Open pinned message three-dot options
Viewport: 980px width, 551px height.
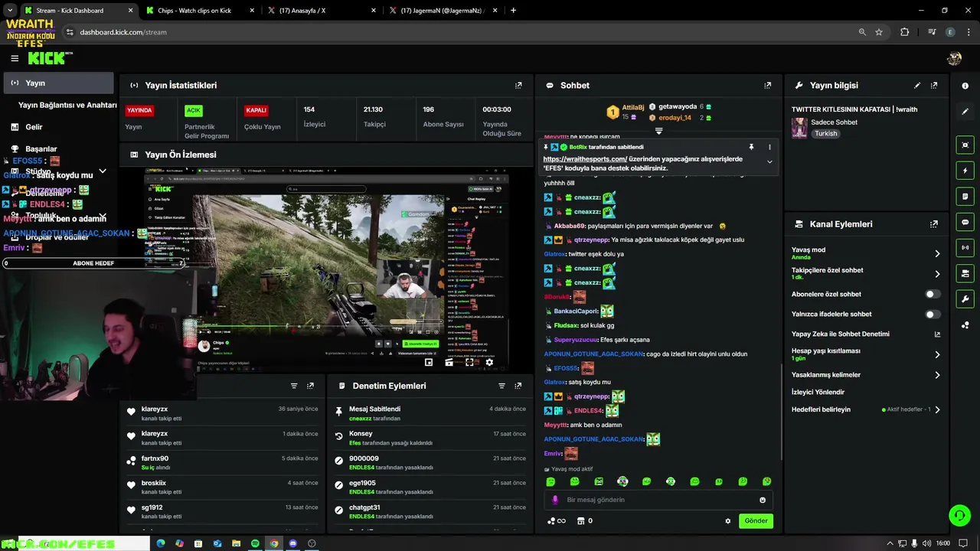point(769,146)
